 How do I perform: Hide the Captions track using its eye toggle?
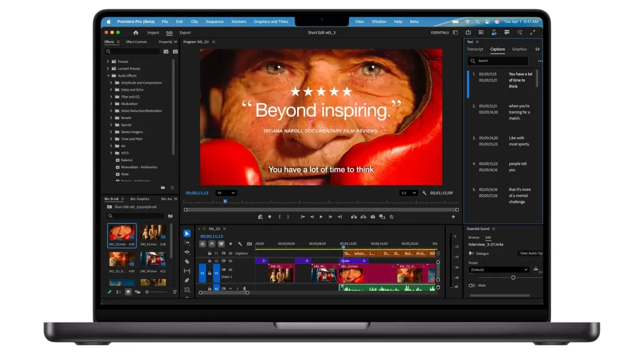tap(231, 254)
